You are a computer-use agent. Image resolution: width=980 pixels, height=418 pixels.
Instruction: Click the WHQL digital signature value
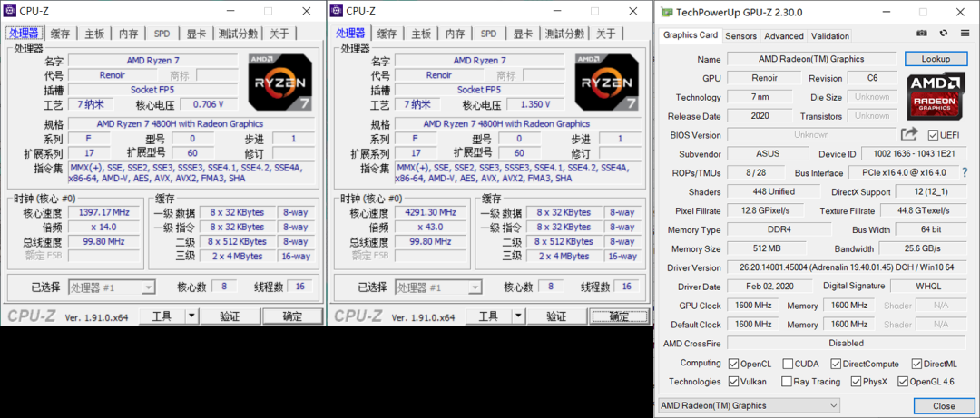928,287
